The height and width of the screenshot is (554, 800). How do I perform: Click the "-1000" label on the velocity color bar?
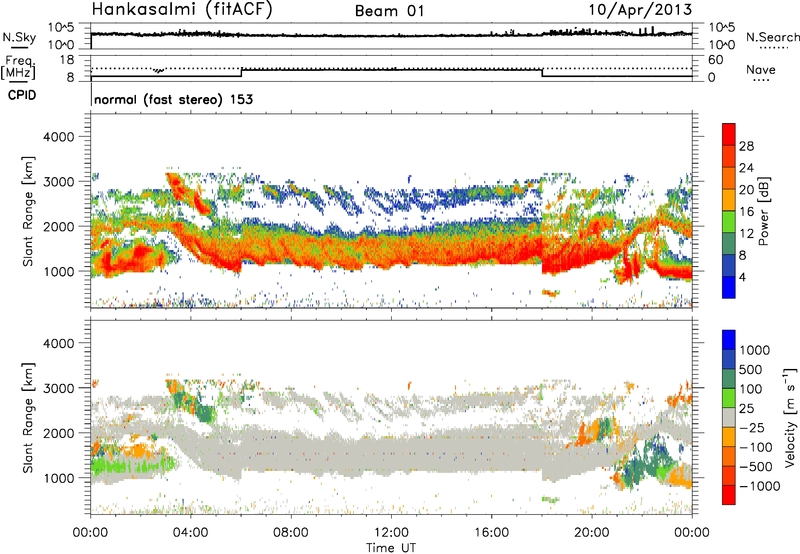click(x=760, y=486)
